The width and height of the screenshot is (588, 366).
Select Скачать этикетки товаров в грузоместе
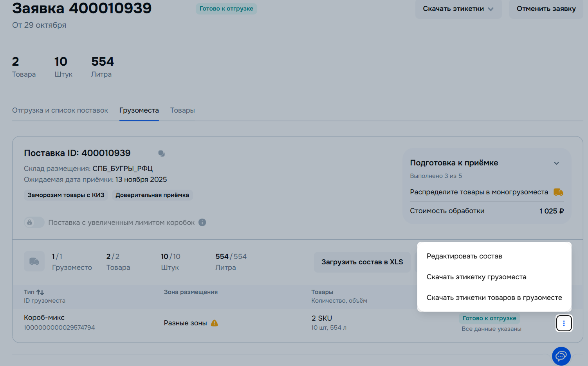(494, 298)
